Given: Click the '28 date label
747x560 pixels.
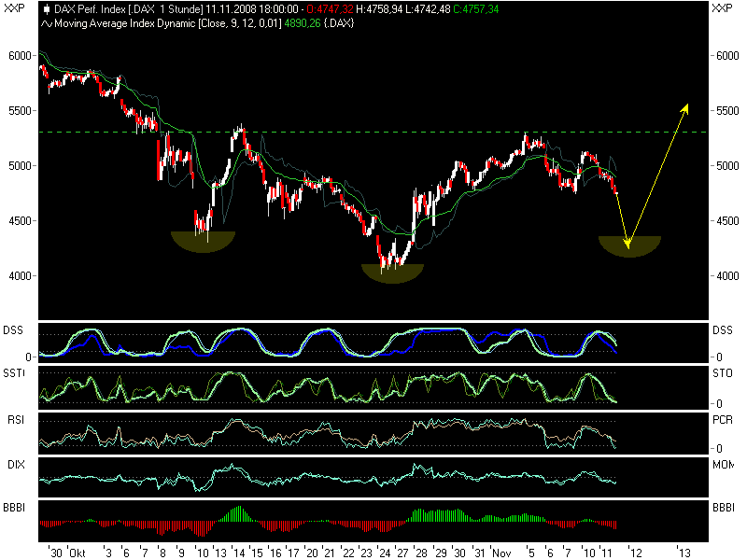Looking at the screenshot, I should click(421, 553).
